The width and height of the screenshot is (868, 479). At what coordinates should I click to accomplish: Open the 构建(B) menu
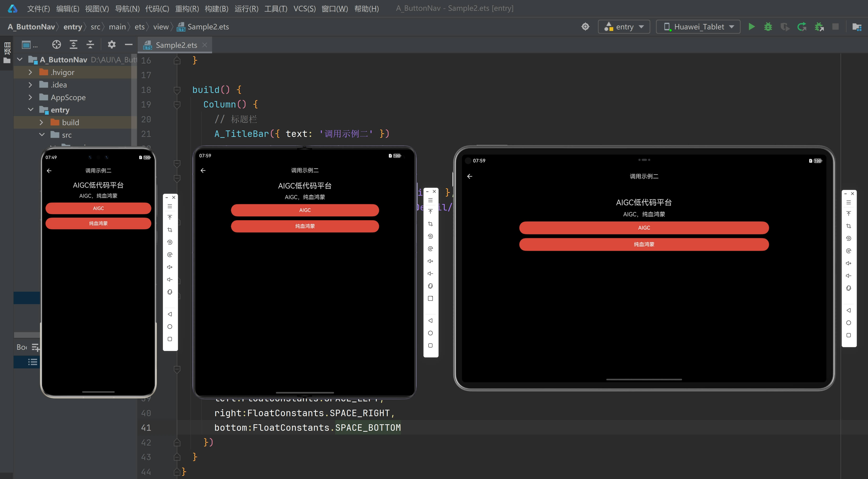[216, 8]
